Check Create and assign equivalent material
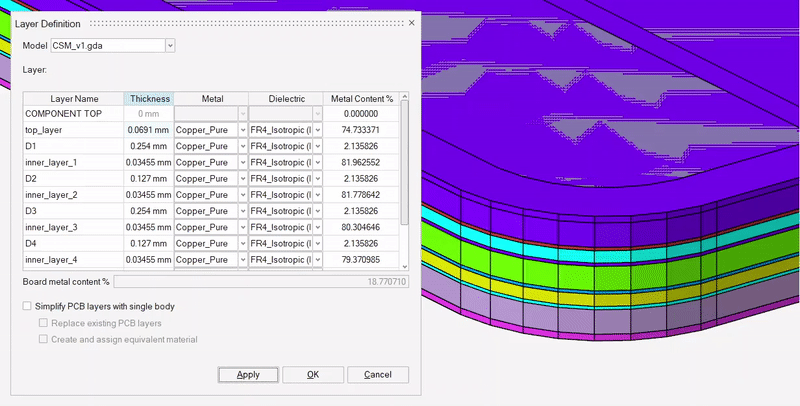This screenshot has height=406, width=800. click(43, 340)
